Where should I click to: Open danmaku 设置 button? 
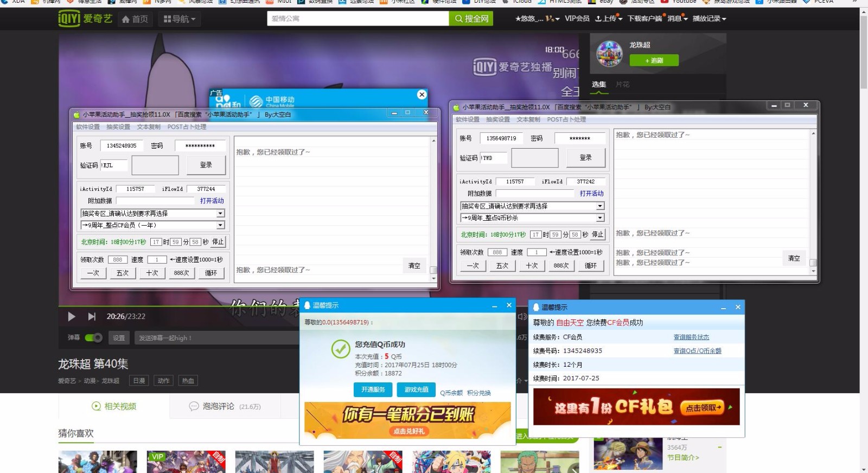tap(119, 337)
